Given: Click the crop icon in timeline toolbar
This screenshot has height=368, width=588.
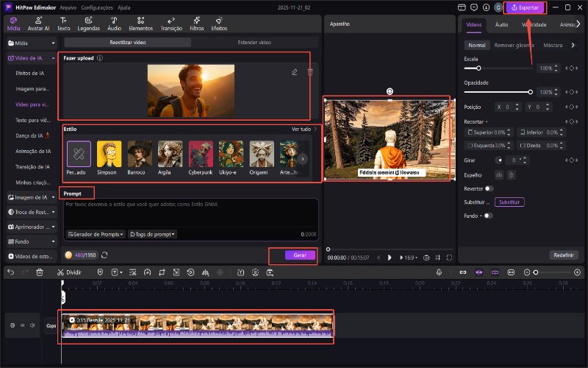Looking at the screenshot, I should click(x=162, y=272).
